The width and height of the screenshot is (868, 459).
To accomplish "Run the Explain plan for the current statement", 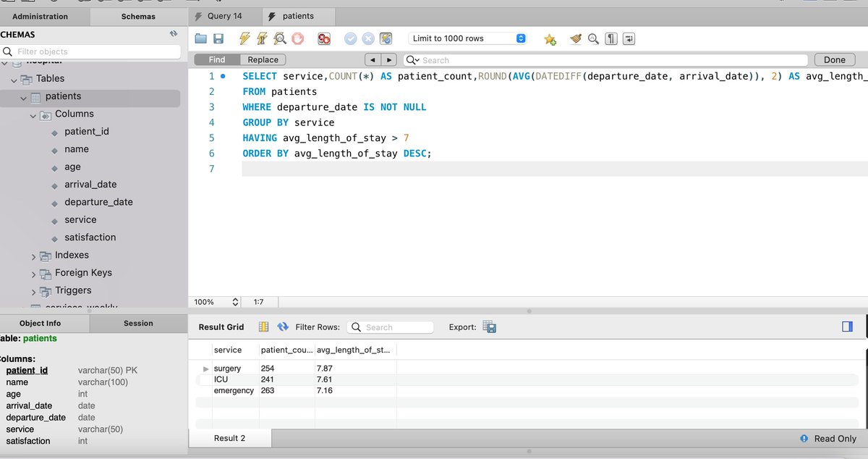I will (279, 38).
